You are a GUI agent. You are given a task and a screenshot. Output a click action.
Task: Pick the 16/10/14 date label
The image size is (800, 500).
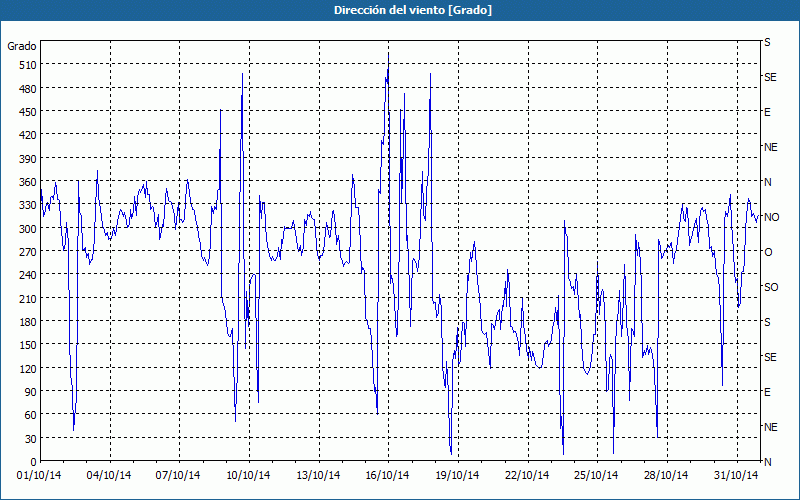388,476
